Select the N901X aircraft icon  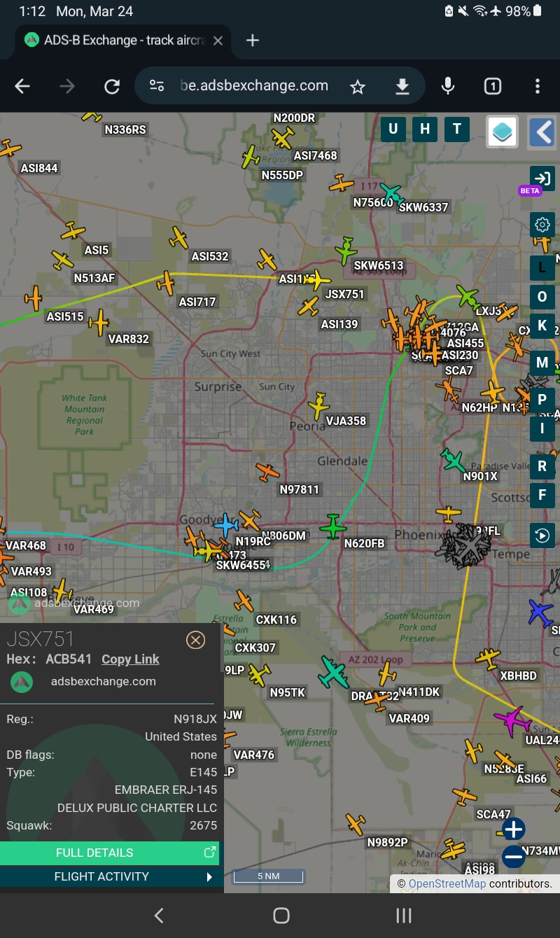tap(453, 461)
